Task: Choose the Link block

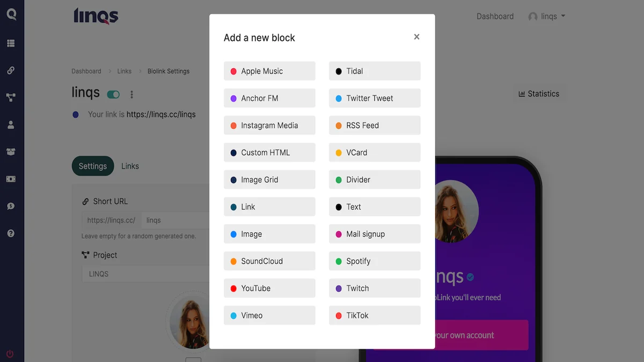Action: pos(269,207)
